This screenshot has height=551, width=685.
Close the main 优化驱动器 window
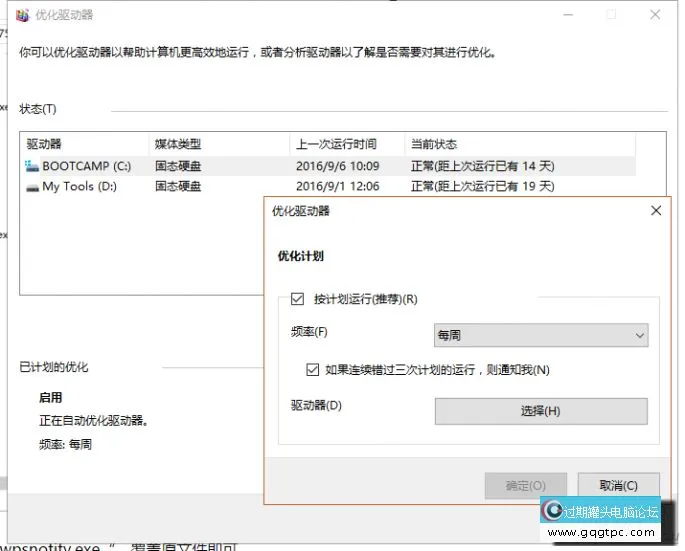tap(655, 14)
